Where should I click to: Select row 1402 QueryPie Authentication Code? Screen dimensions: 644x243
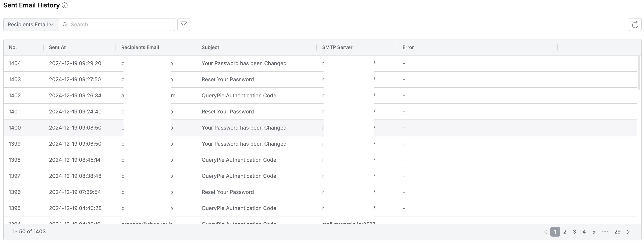point(239,96)
